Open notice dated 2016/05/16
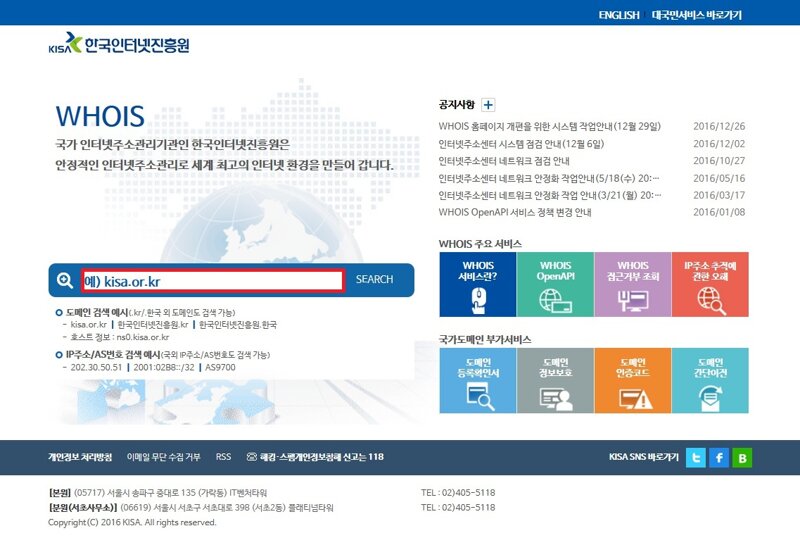Screen dimensions: 800x545 tap(549, 179)
